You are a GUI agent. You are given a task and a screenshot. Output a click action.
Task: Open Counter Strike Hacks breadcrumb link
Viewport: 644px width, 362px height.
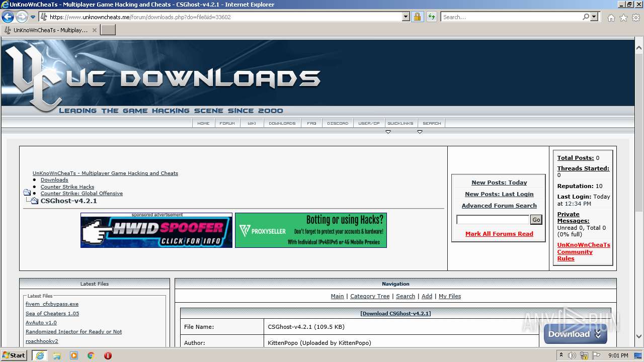(67, 187)
